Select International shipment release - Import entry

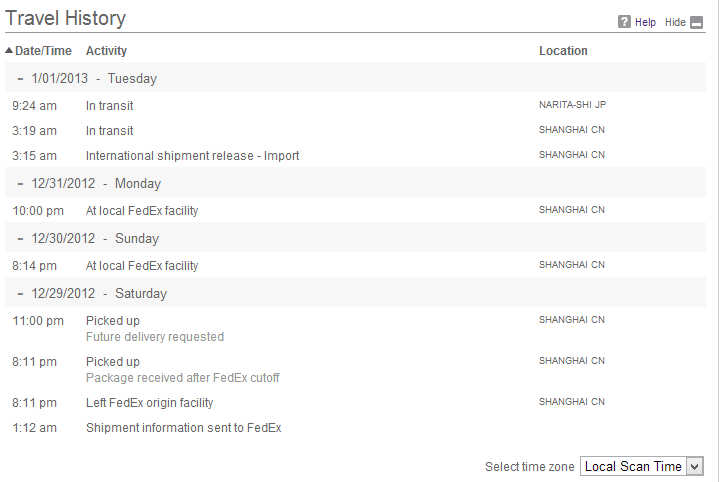[x=192, y=156]
